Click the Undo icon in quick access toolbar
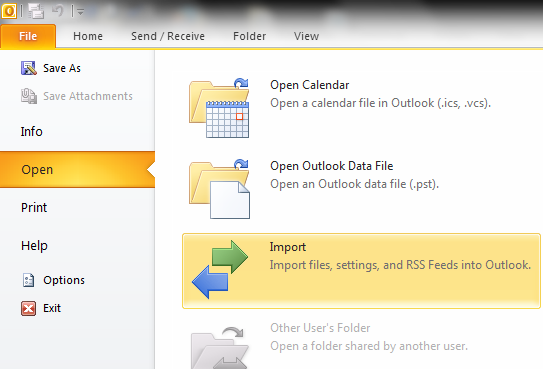Image resolution: width=543 pixels, height=369 pixels. click(58, 11)
